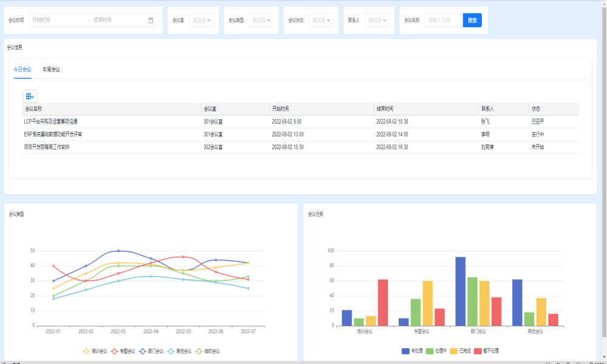Click contact name 刘亮博 in the table
The height and width of the screenshot is (364, 607).
[487, 147]
